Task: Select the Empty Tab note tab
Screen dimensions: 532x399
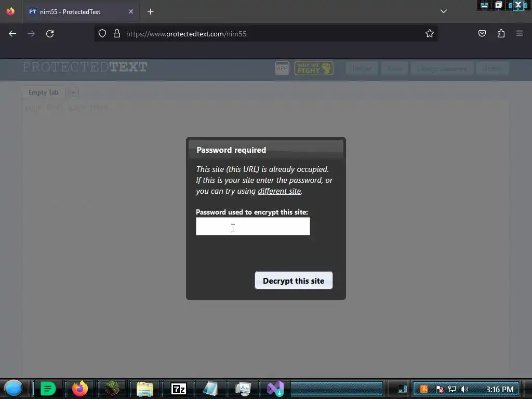Action: [43, 92]
